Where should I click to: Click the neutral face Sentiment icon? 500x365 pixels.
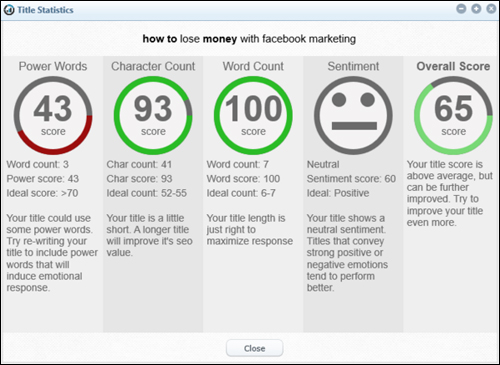coord(353,115)
